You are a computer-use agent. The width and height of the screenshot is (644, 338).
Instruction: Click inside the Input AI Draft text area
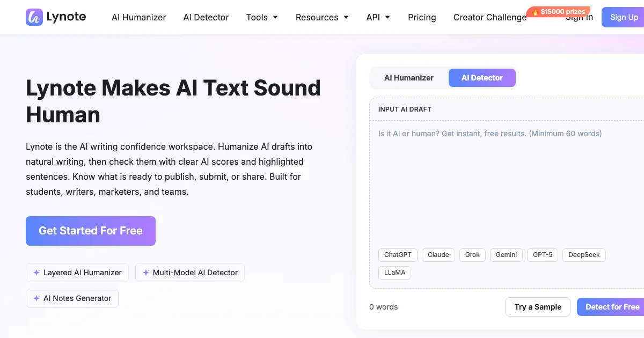coord(507,182)
